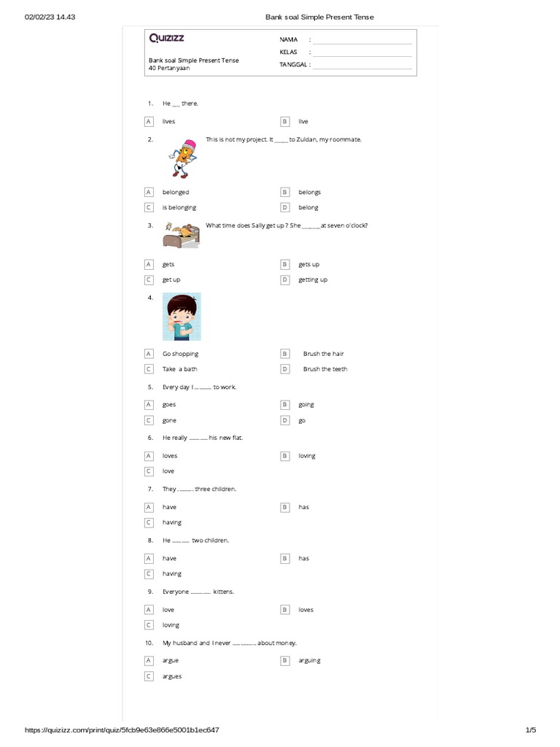Click the 'Bank soal Simple Present Tense' header title

319,17
